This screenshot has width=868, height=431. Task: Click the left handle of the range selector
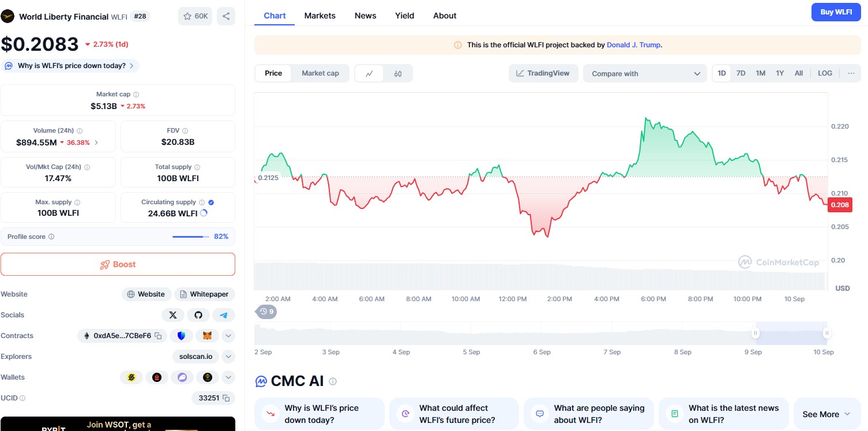click(756, 333)
